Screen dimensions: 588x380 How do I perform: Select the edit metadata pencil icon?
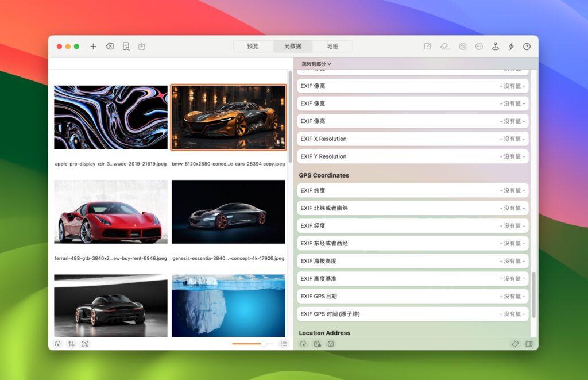tap(427, 46)
